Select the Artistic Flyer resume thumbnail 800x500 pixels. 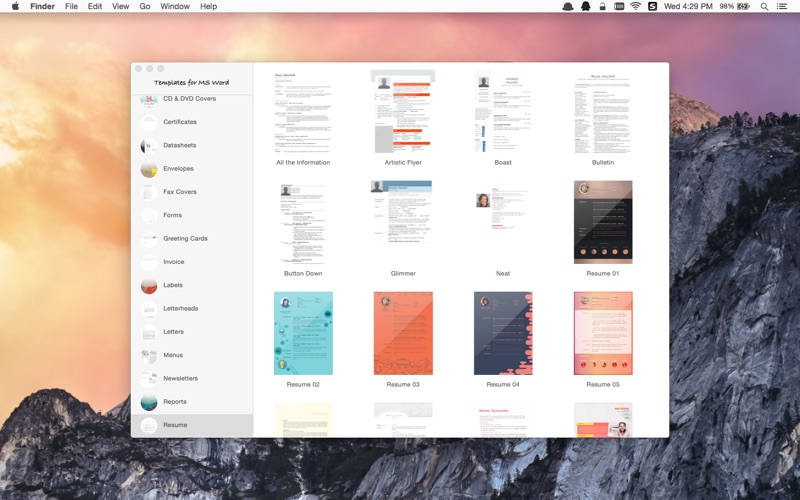pos(403,111)
